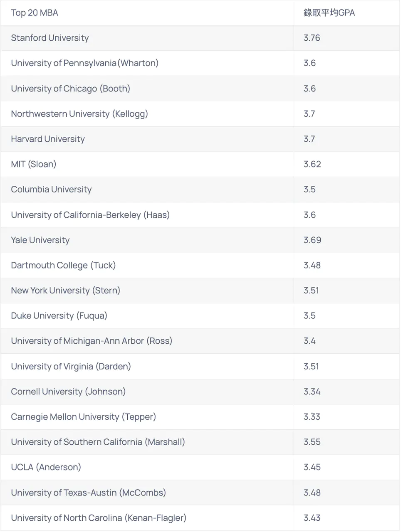Select University of Michigan-Ann Arbor (Ross) cell
The height and width of the screenshot is (532, 401).
(x=92, y=341)
